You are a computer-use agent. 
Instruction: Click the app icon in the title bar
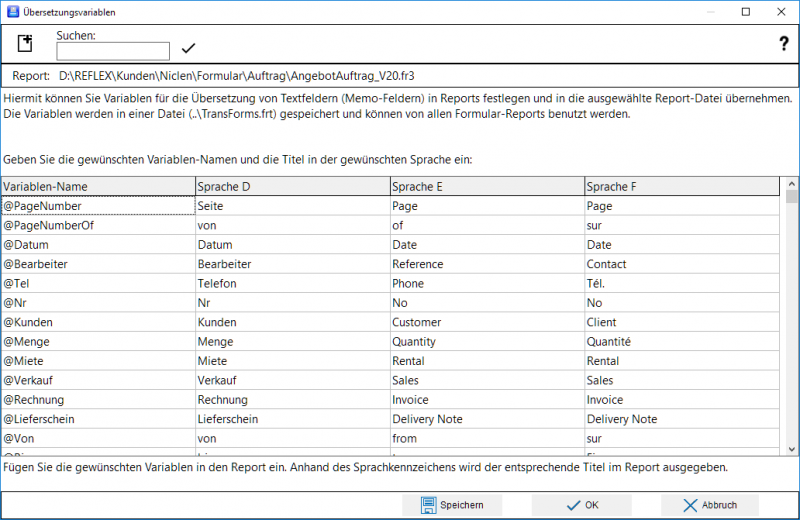point(11,12)
